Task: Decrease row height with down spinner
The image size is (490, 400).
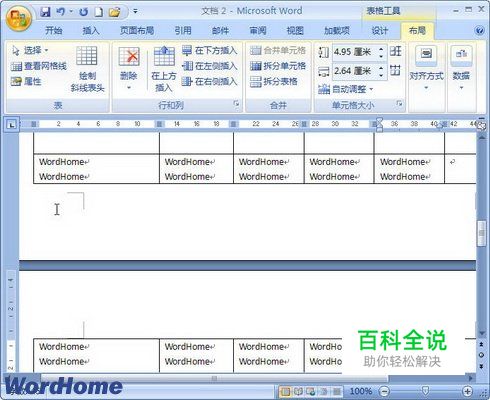Action: pyautogui.click(x=381, y=56)
